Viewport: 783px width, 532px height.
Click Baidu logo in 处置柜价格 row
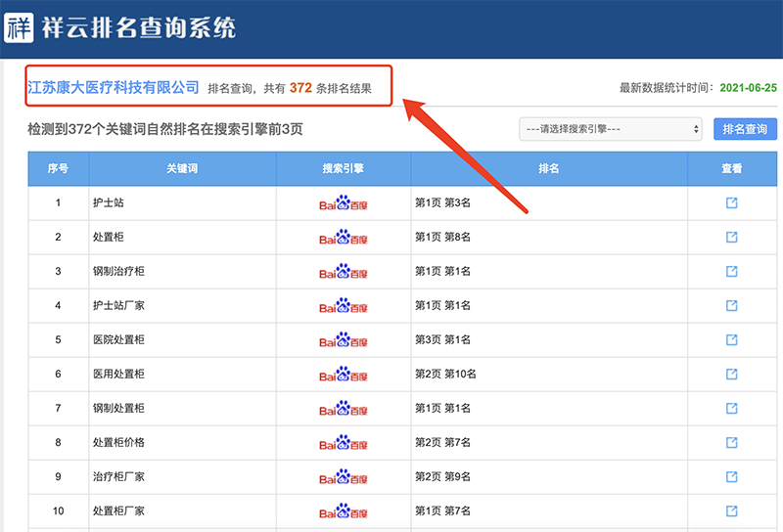[x=344, y=442]
